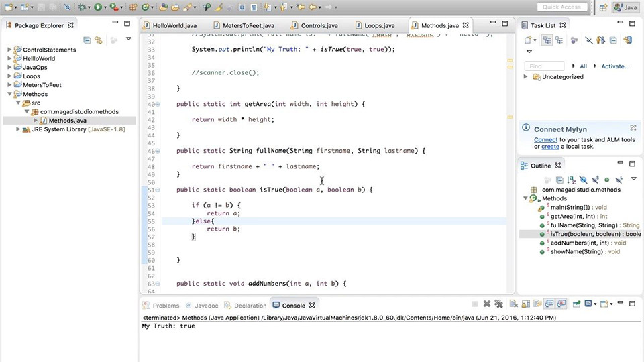The image size is (644, 362).
Task: Toggle Hide Fields in Outline view
Action: (583, 180)
